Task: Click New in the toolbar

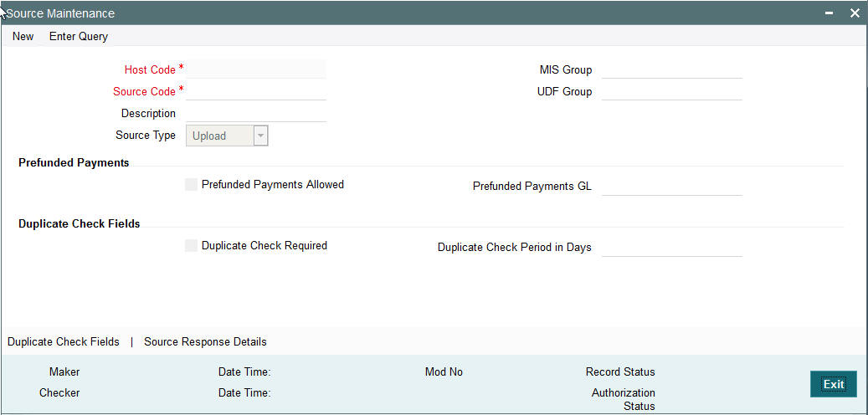Action: [x=23, y=37]
